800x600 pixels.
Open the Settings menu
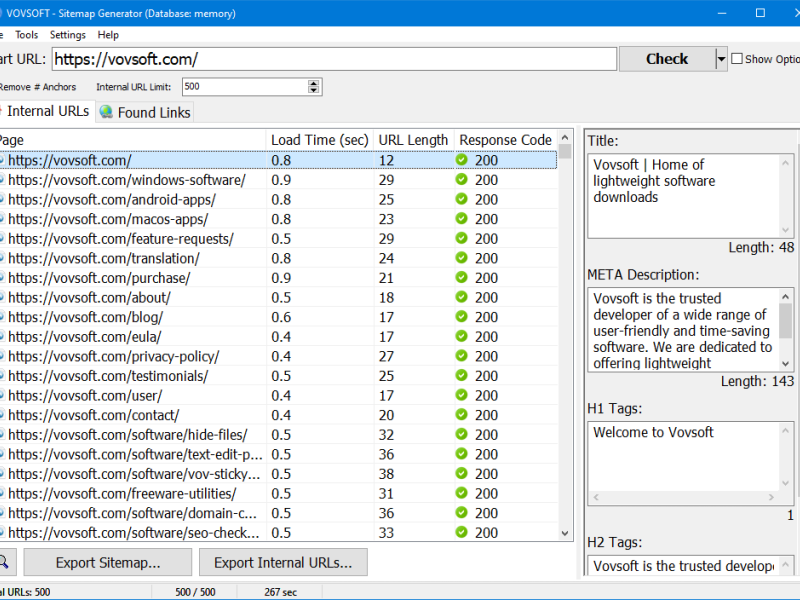point(67,35)
